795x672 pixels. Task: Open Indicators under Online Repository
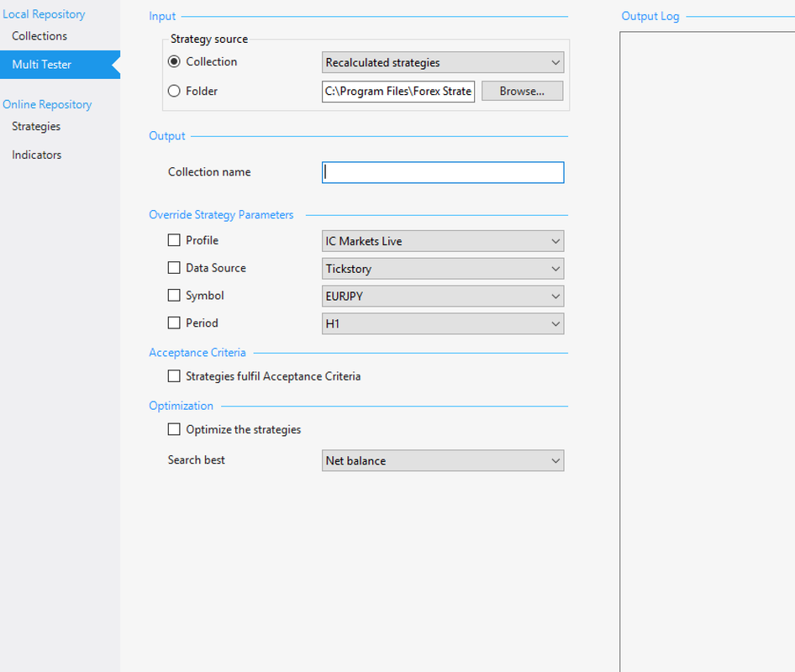tap(36, 155)
